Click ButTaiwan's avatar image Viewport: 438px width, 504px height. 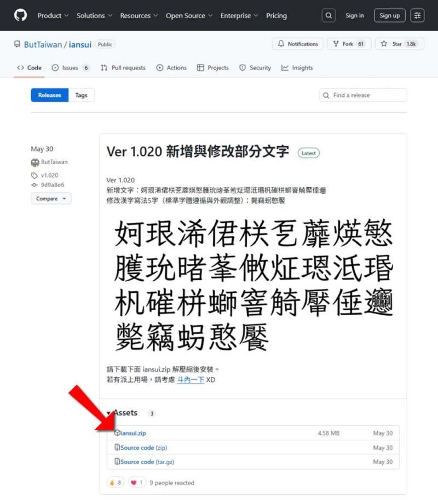(x=35, y=163)
